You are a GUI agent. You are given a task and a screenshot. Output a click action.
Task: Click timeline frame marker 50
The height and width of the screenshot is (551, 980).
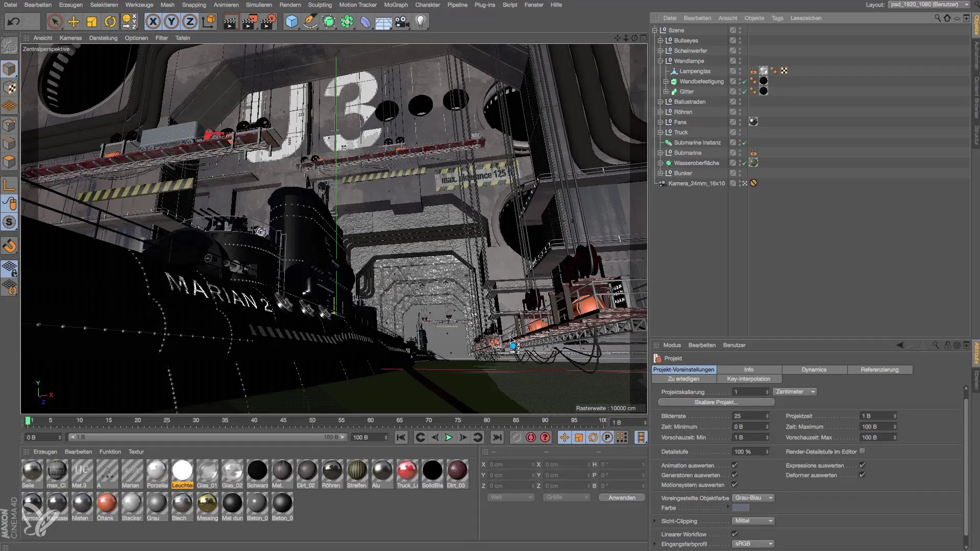[x=312, y=420]
